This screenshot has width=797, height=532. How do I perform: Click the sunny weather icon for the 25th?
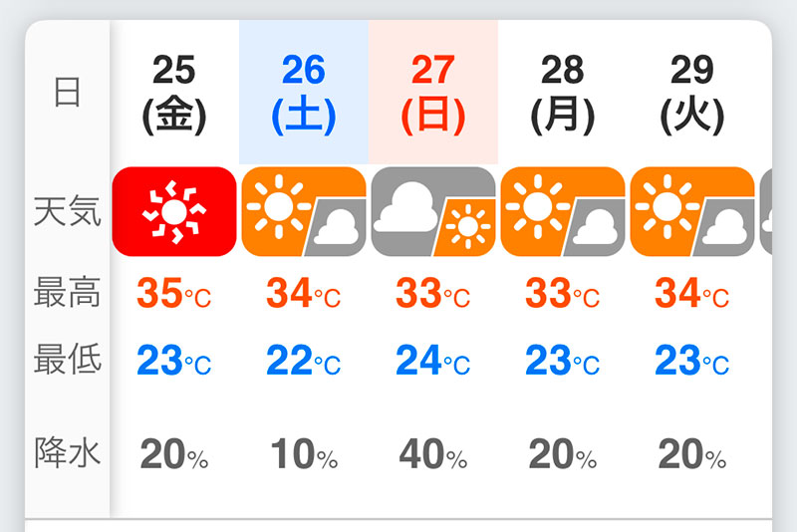click(174, 211)
